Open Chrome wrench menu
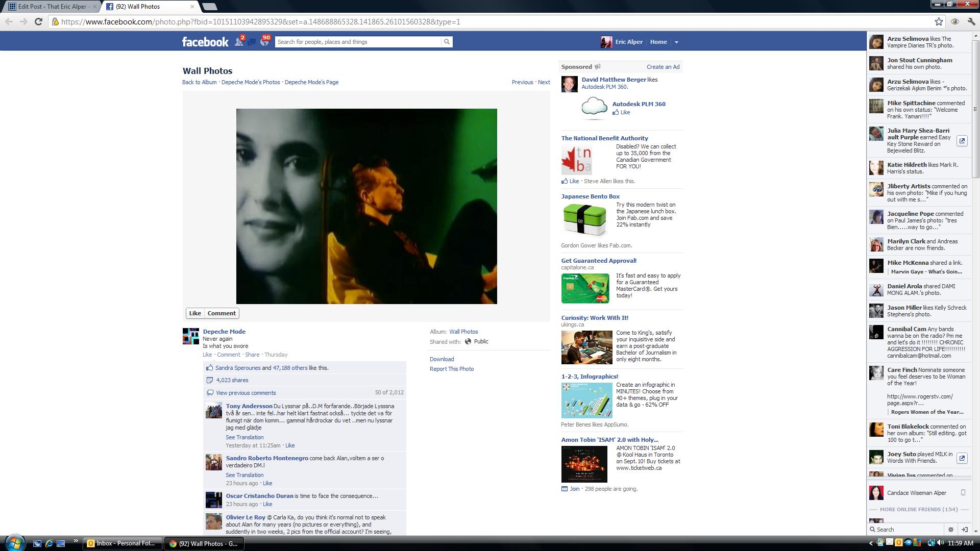 971,21
